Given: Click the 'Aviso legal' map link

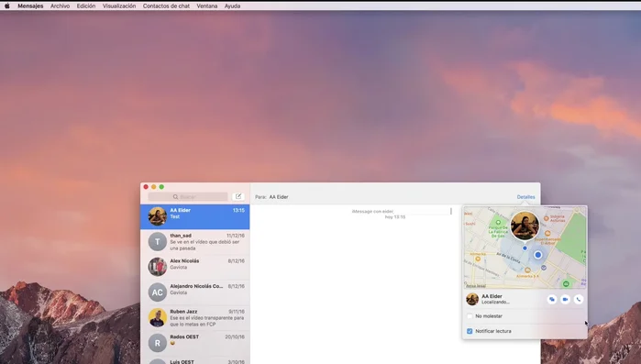Looking at the screenshot, I should point(476,286).
